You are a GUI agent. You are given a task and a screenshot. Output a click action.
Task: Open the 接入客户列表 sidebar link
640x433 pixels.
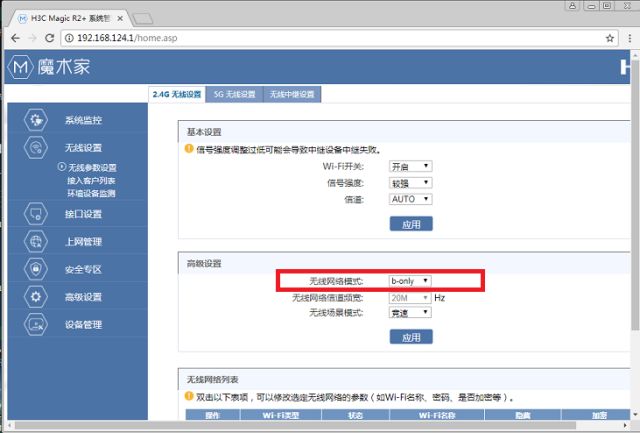tap(91, 180)
